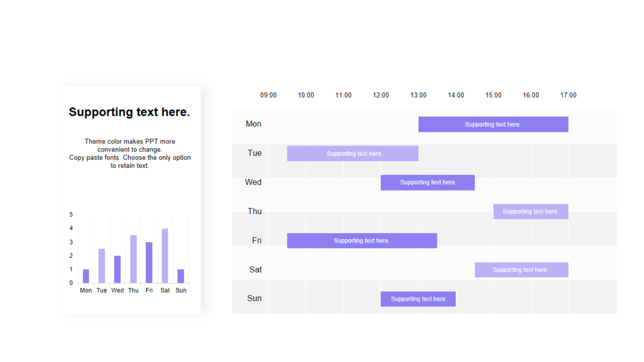Select the Fri column in the bar chart
The width and height of the screenshot is (644, 362).
(x=149, y=262)
